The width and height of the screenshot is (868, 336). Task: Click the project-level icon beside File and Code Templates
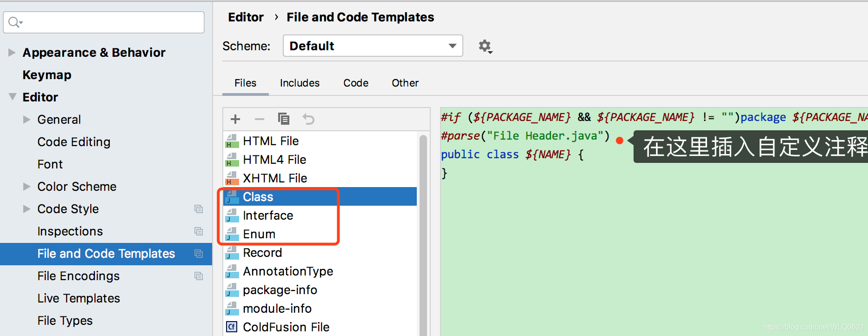[199, 254]
